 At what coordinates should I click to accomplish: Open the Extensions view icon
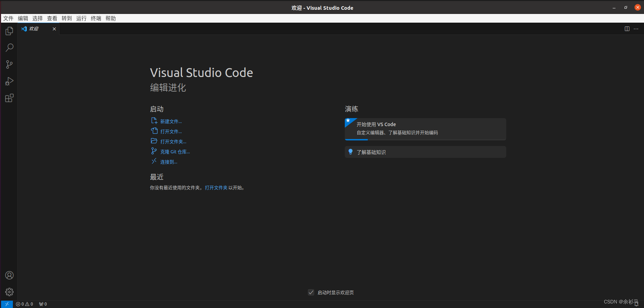pos(9,98)
